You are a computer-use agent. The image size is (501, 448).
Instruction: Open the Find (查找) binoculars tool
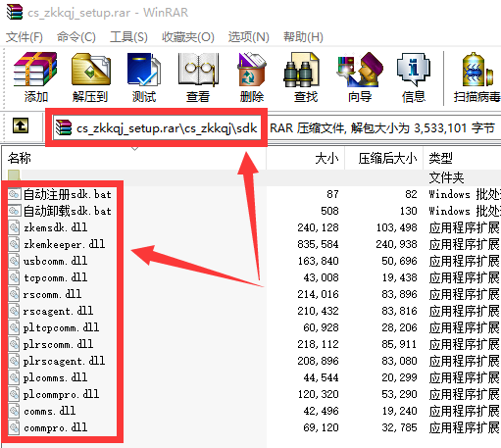pyautogui.click(x=305, y=77)
